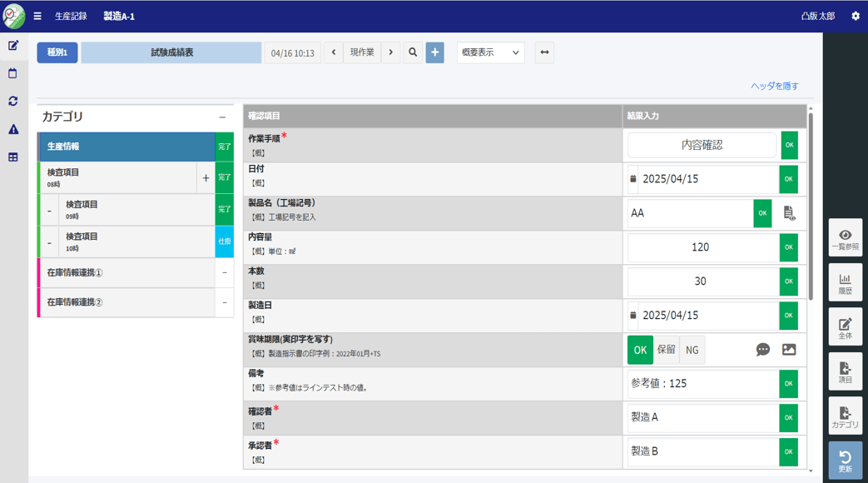
Task: Open the 概要表示 dropdown
Action: [x=490, y=52]
